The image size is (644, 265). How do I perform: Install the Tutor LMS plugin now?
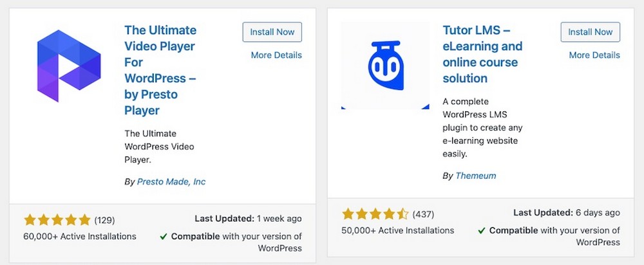[590, 32]
